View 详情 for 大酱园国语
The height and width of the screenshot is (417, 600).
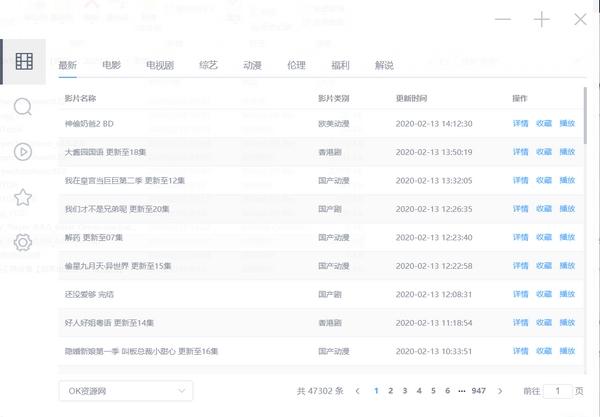click(x=520, y=152)
